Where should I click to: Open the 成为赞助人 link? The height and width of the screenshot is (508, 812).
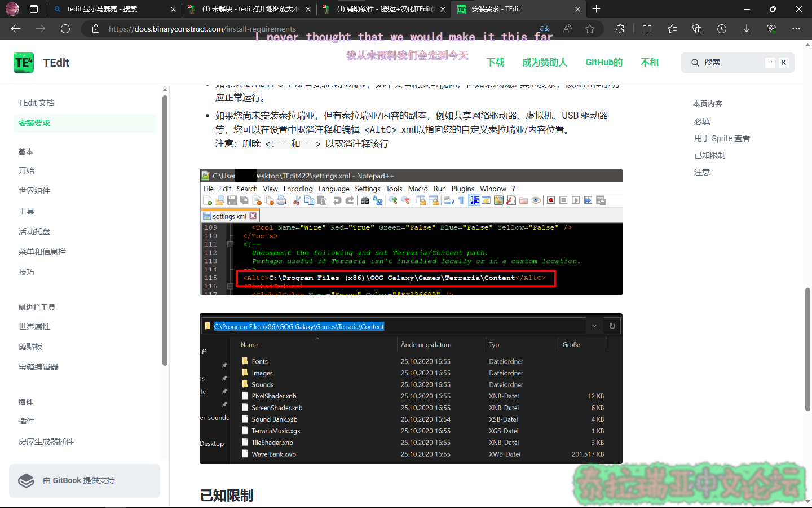coord(545,62)
